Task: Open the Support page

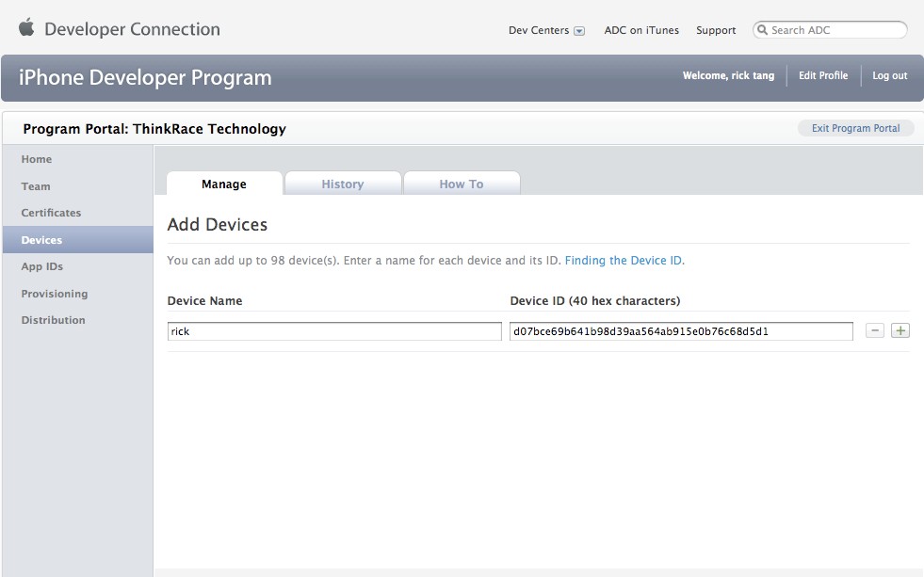Action: point(716,30)
